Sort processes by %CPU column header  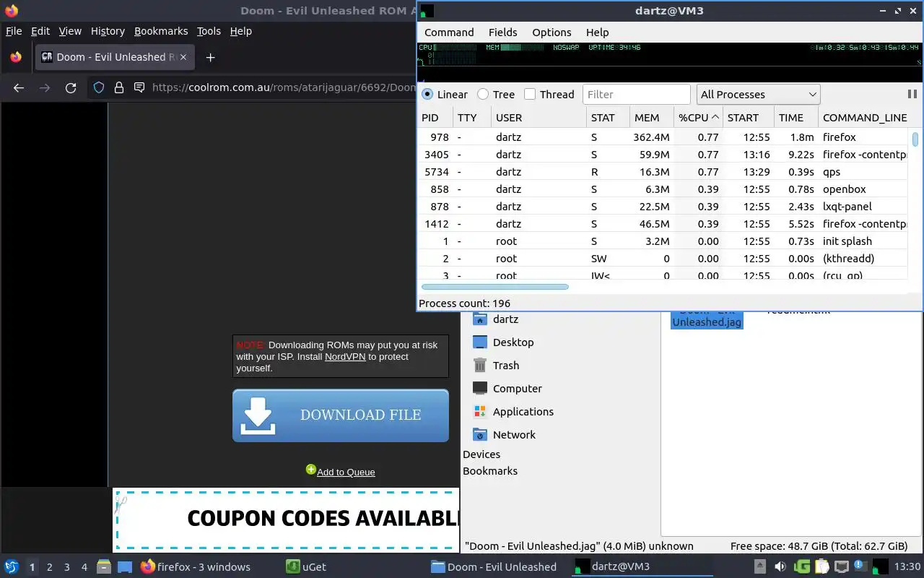coord(698,118)
